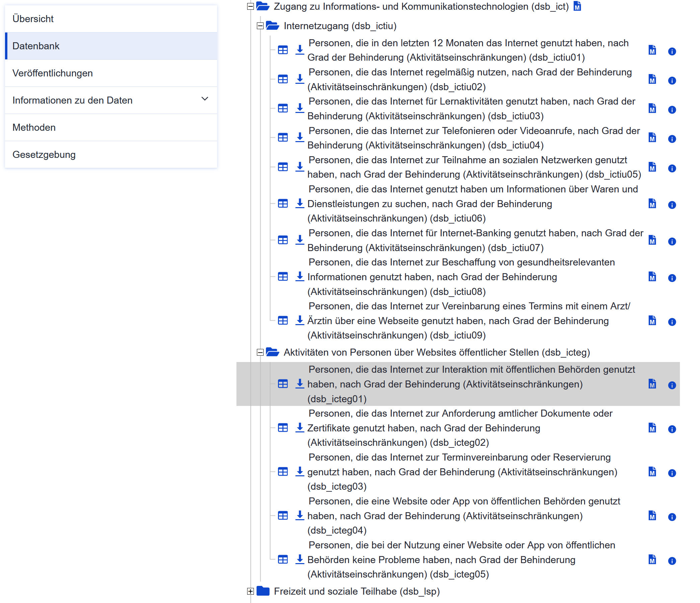Open table view for dsb_icteg01

coord(283,384)
